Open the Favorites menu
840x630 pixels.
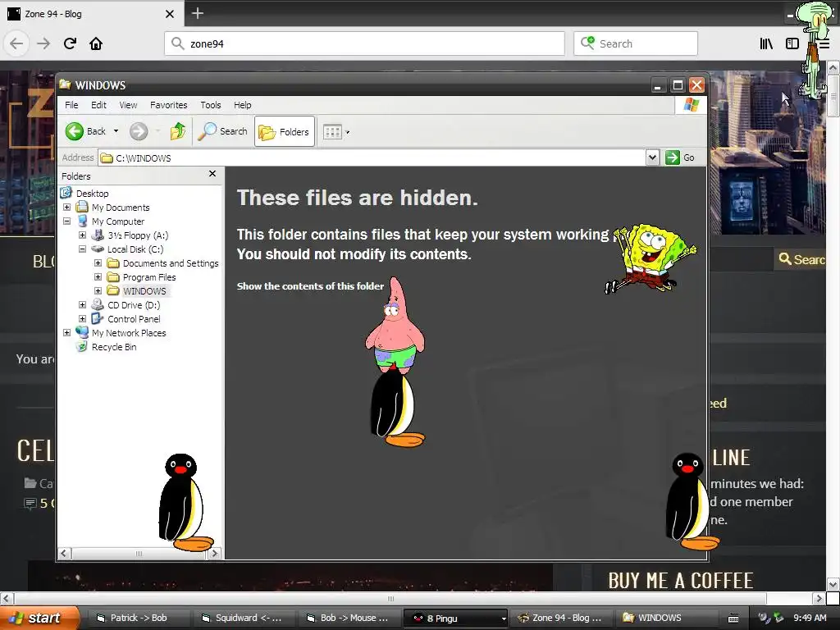[x=169, y=105]
